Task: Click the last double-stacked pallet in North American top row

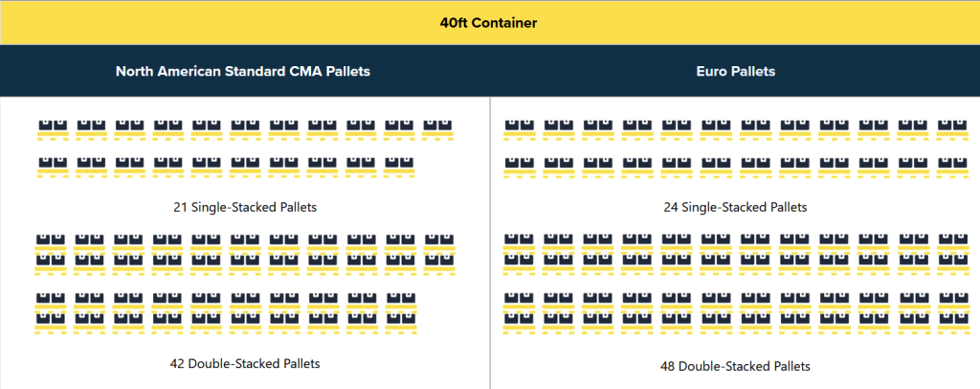Action: pyautogui.click(x=439, y=255)
